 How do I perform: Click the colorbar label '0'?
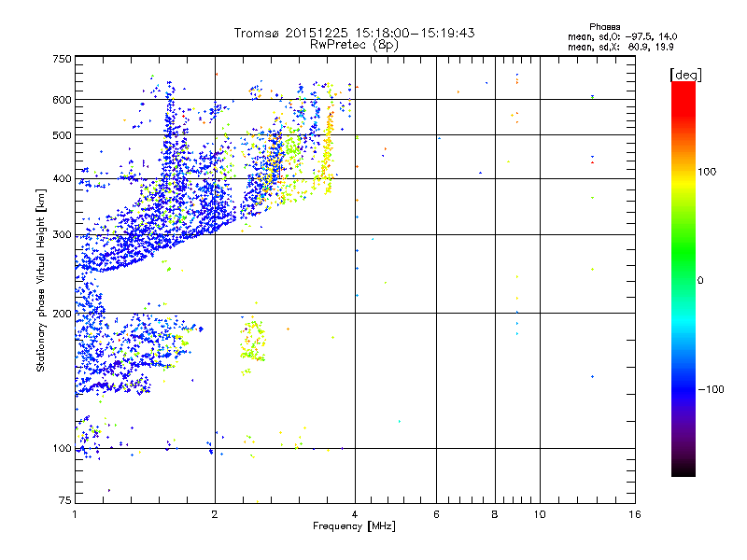700,281
